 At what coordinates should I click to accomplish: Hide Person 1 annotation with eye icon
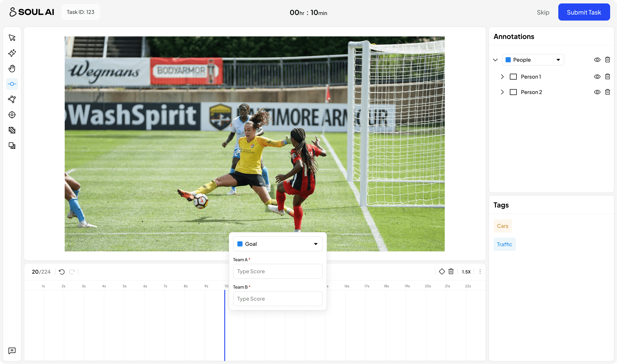pos(597,77)
